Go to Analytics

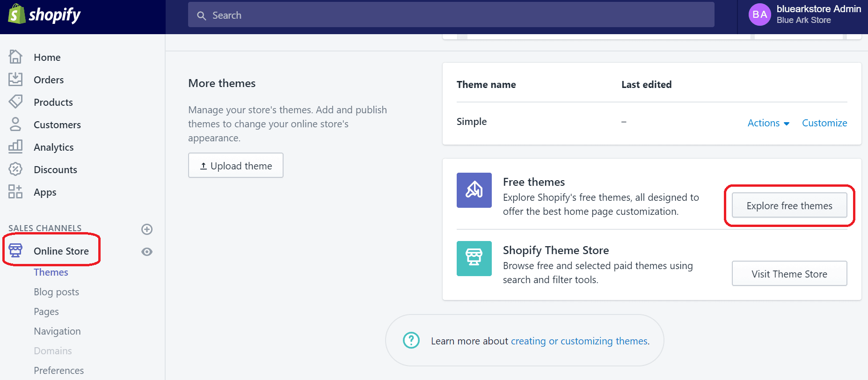point(54,147)
